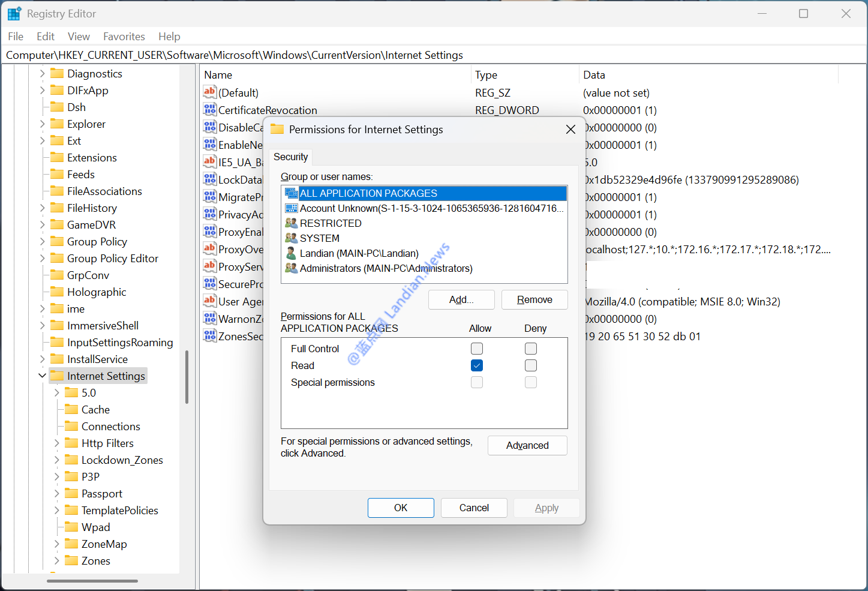
Task: Click the registry tree horizontal scrollbar
Action: click(x=92, y=581)
